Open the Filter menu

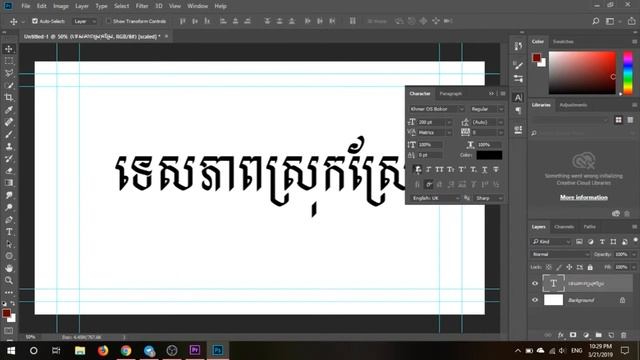(x=142, y=6)
